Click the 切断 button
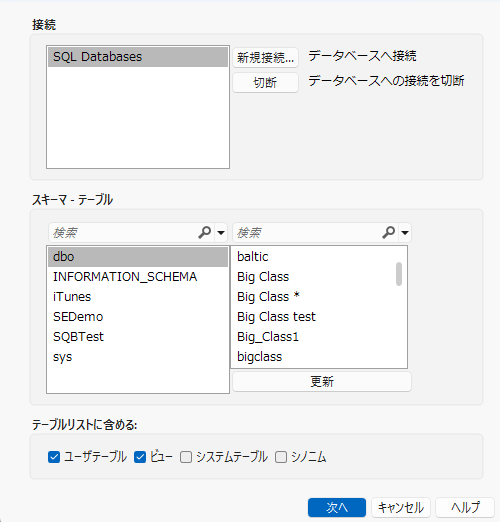The image size is (500, 522). point(265,82)
